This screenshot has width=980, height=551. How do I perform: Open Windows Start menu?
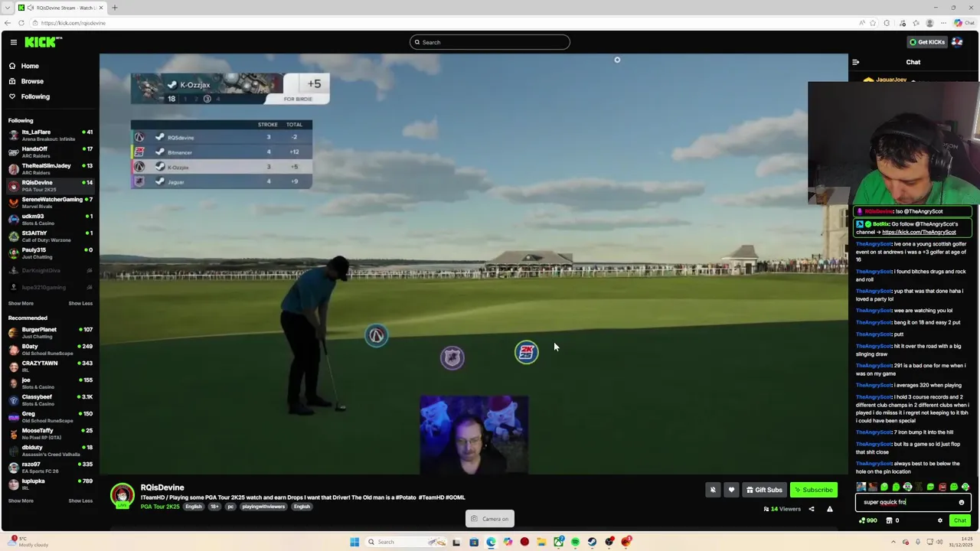354,542
